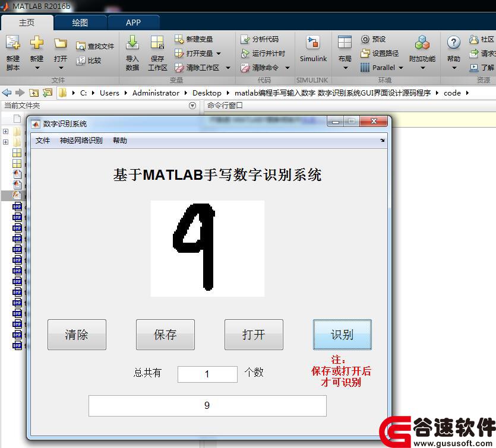Select the Administrator path segment

pos(156,93)
